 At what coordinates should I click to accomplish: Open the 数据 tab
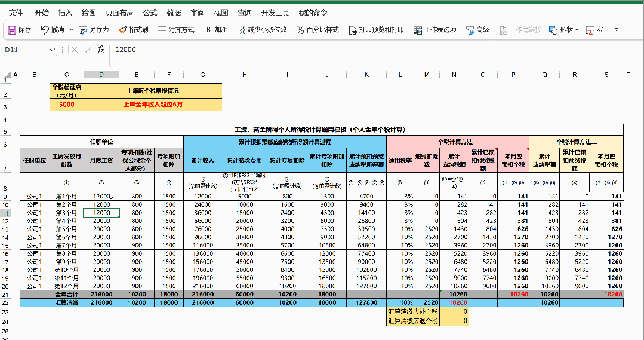(x=174, y=13)
